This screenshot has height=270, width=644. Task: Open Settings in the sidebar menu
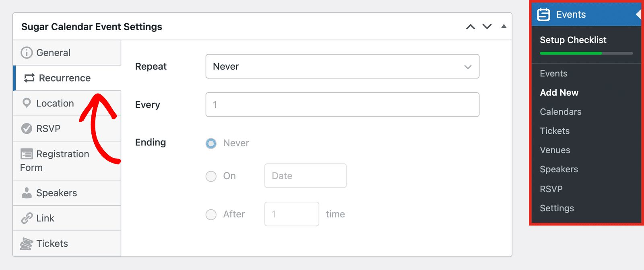click(557, 208)
